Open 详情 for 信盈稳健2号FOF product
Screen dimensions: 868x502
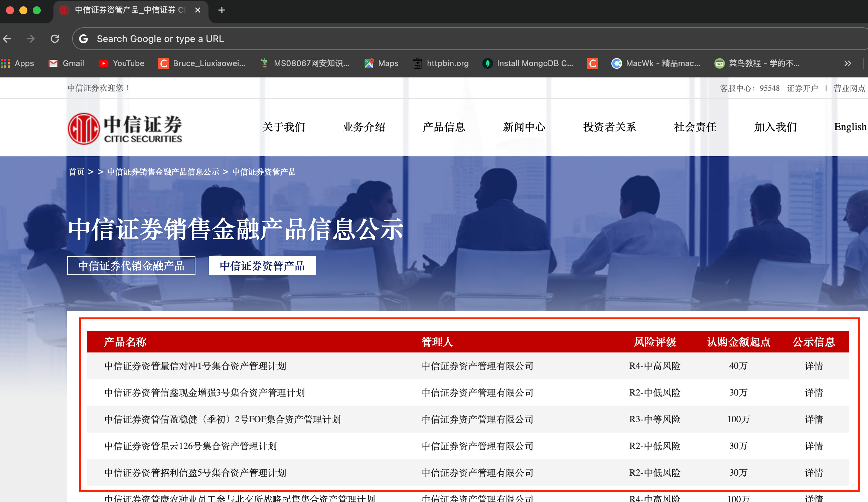[814, 420]
